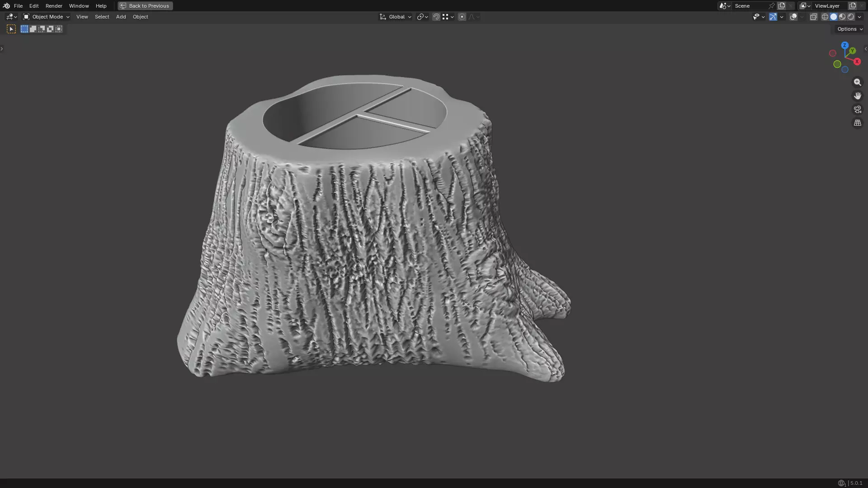Open the Add menu in viewport header
The width and height of the screenshot is (868, 488).
click(121, 17)
